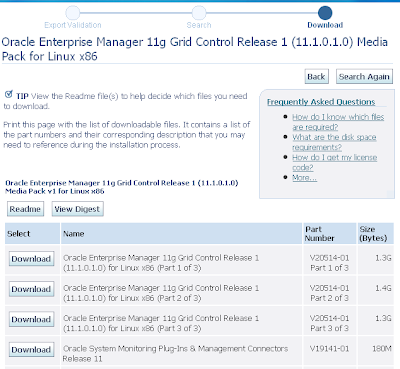Click the Select column header
Viewport: 400px width, 369px height.
[x=32, y=234]
